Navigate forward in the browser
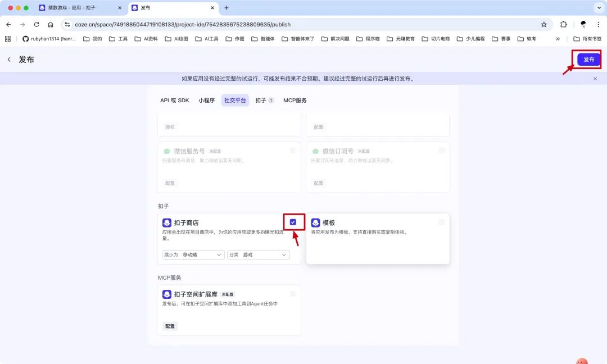 tap(22, 24)
